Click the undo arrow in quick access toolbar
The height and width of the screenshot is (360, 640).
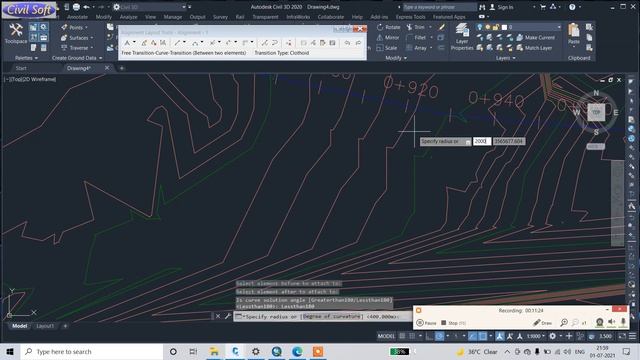pyautogui.click(x=86, y=7)
